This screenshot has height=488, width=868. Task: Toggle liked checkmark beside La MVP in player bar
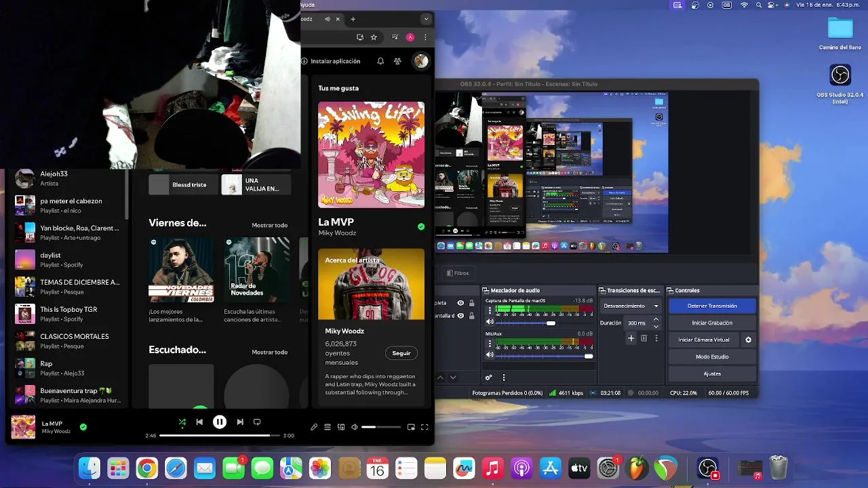coord(83,427)
